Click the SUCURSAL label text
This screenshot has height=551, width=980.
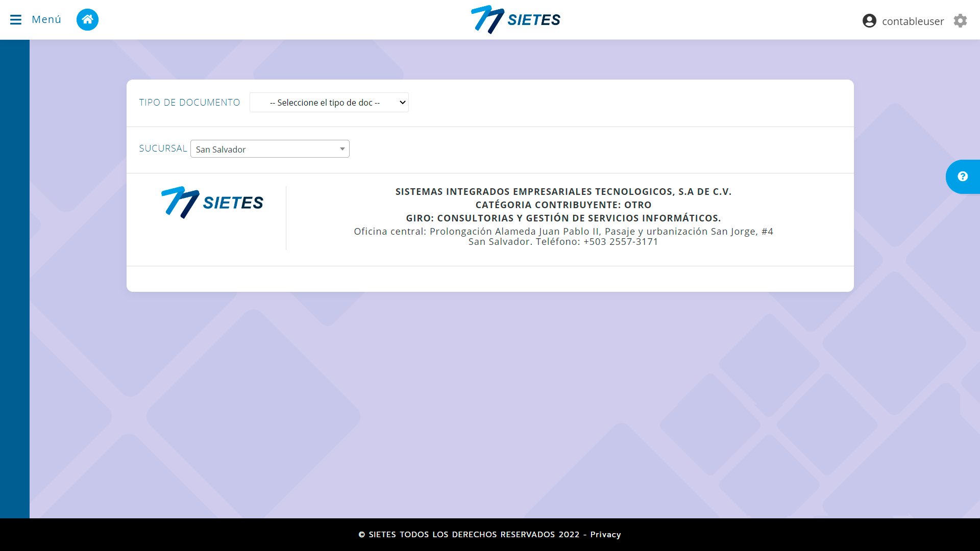pyautogui.click(x=163, y=148)
